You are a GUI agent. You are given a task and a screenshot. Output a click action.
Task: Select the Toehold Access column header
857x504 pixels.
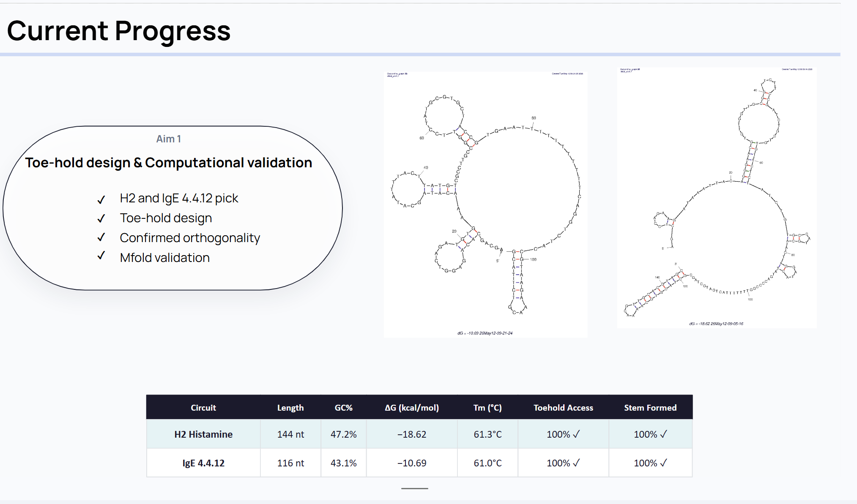click(x=563, y=408)
